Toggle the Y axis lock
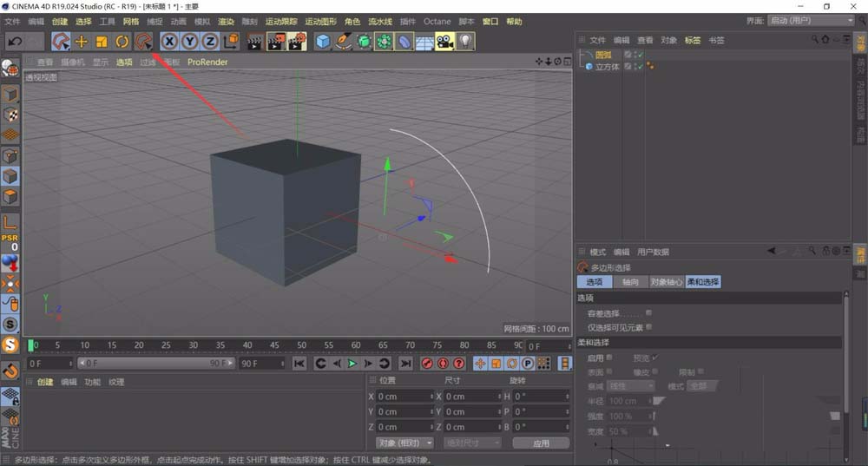This screenshot has width=868, height=466. tap(190, 42)
